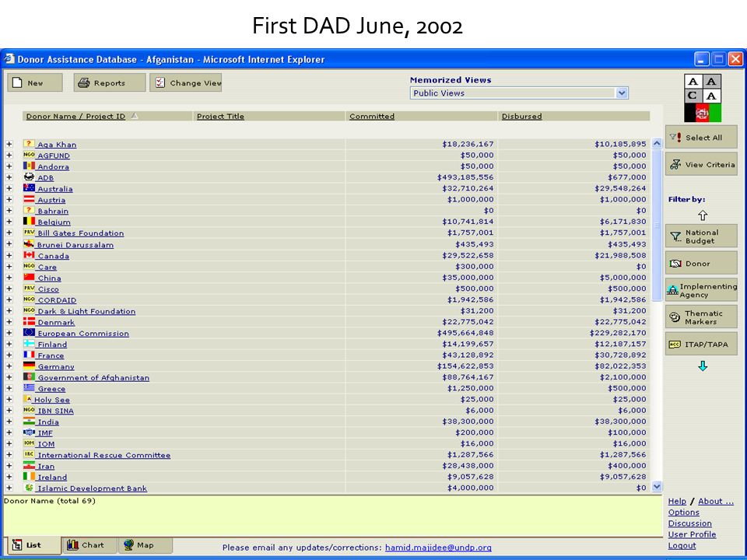The image size is (747, 560).
Task: Open the Dark & Light Foundation link
Action: (86, 311)
